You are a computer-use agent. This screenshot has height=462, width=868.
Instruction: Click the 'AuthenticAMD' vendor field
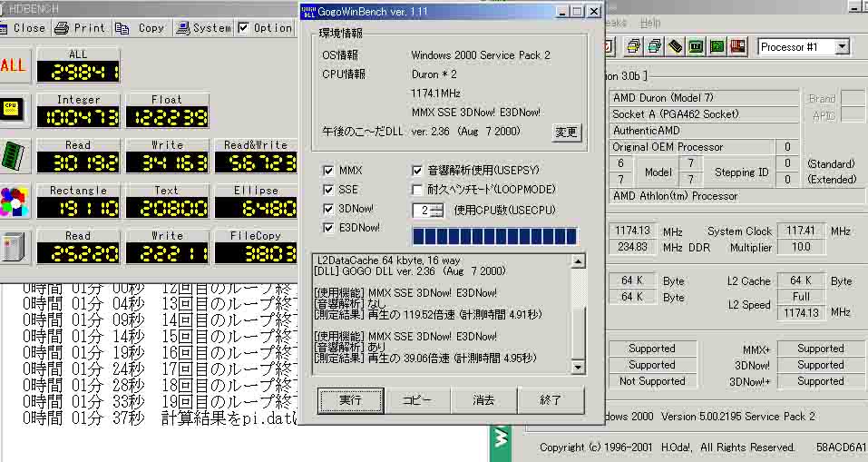[704, 131]
